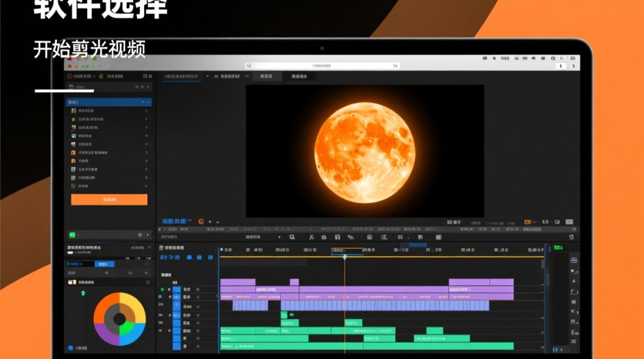Click the blue text label under the preview's left corner
The width and height of the screenshot is (644, 359).
[x=176, y=222]
